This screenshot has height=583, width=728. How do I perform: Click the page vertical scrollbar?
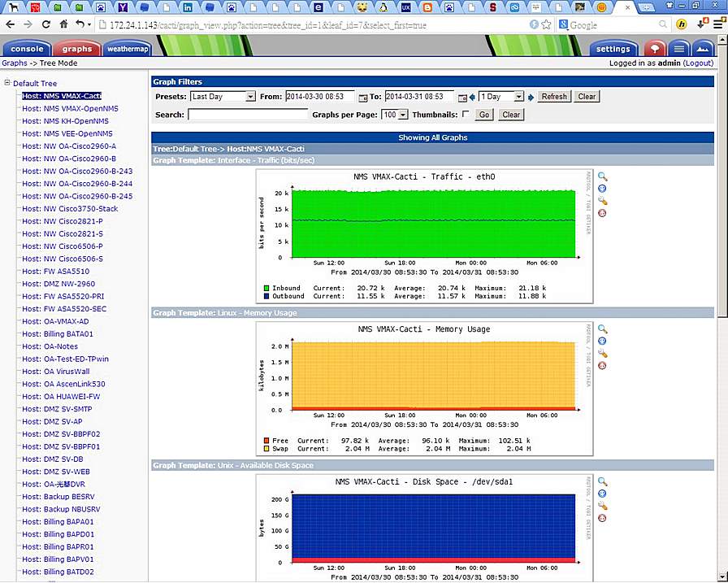coord(722,307)
